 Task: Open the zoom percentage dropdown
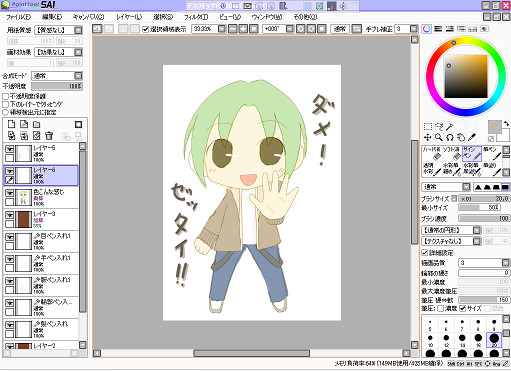(222, 29)
